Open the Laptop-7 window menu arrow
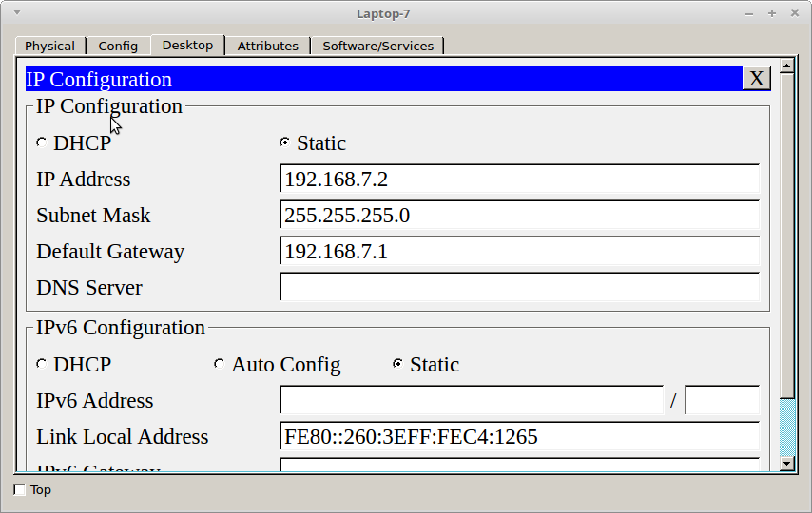 point(17,12)
